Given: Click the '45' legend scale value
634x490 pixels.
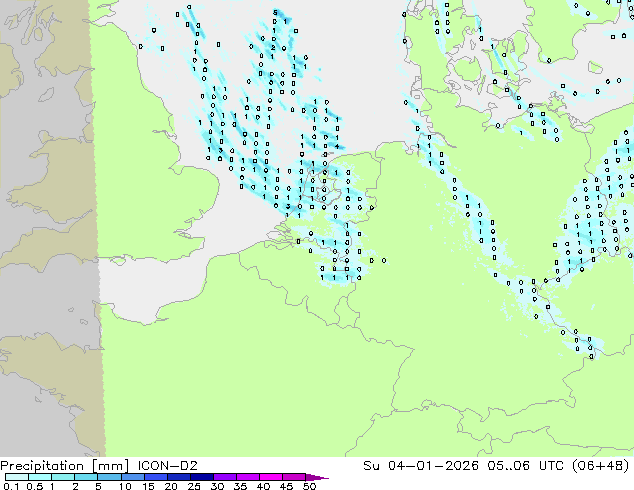Looking at the screenshot, I should coord(286,486).
